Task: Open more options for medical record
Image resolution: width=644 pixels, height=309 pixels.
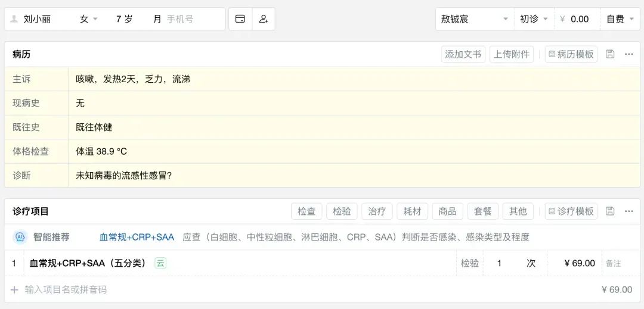Action: (628, 54)
